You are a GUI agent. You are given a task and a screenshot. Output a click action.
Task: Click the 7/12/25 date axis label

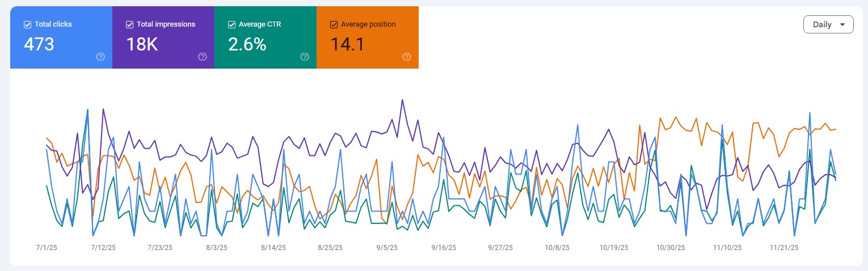[103, 248]
